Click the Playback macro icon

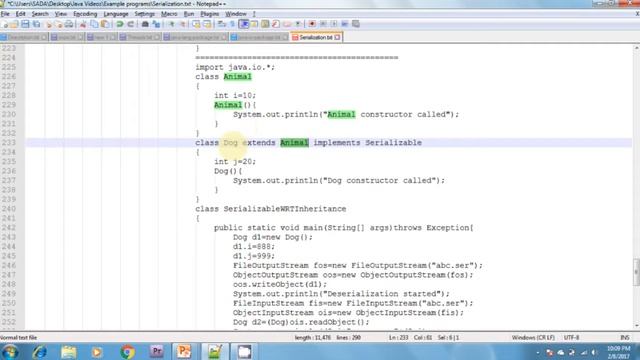point(334,24)
